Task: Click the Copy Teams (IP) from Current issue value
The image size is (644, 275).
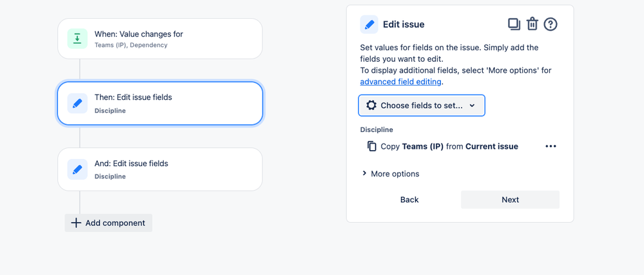Action: pos(449,146)
